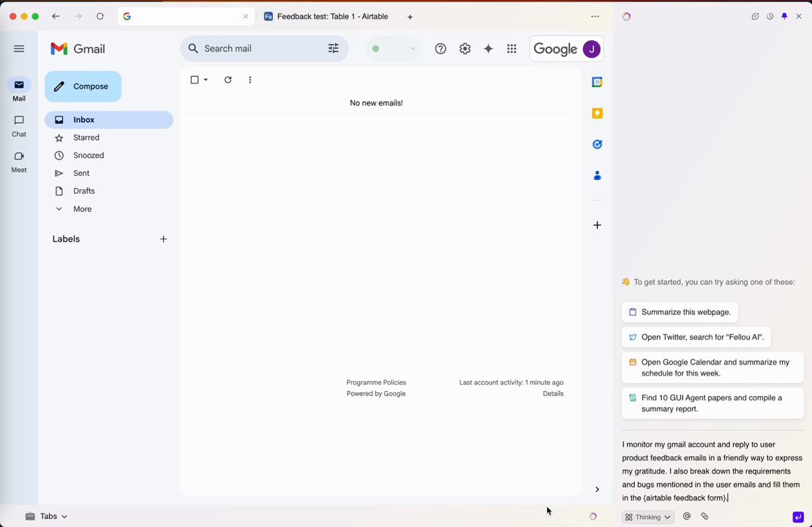Start a new chat in the assistant panel
The image size is (812, 527).
755,17
